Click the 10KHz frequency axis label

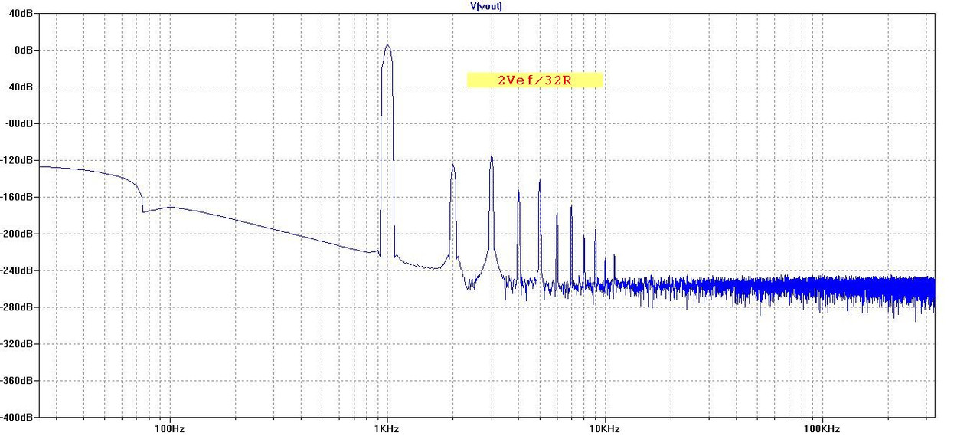click(604, 428)
